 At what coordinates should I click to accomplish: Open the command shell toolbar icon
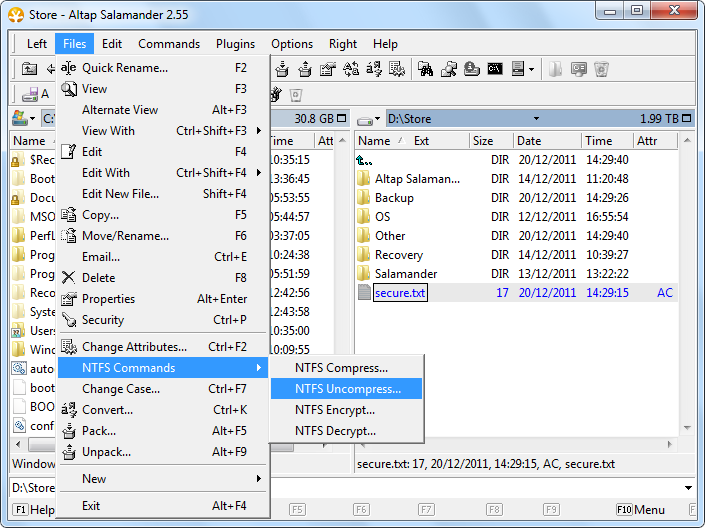[495, 69]
